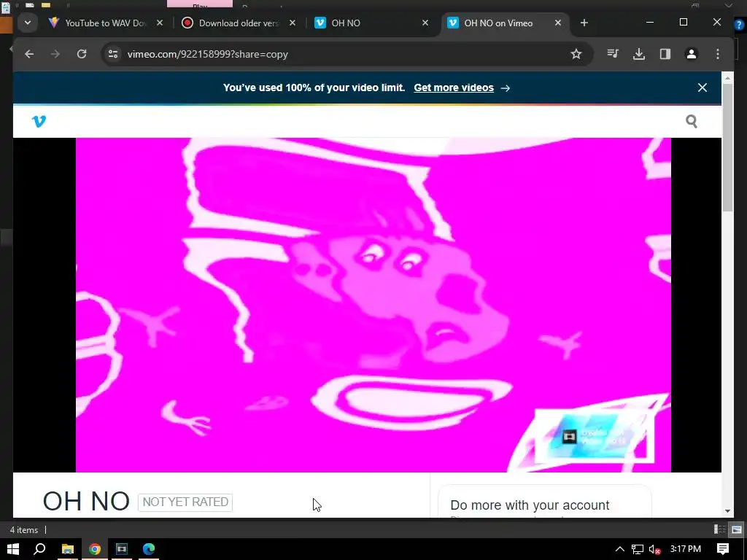The height and width of the screenshot is (560, 747).
Task: Click the pink video player
Action: [x=373, y=305]
